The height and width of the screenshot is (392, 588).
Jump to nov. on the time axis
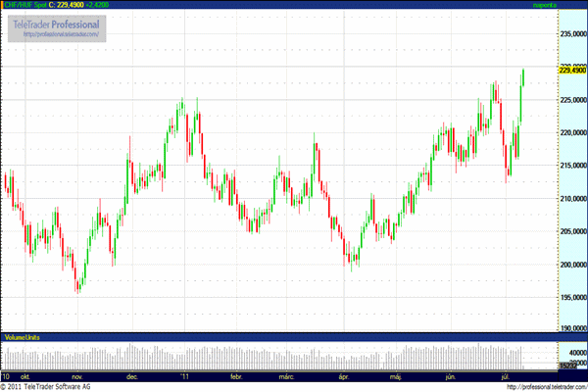tap(79, 376)
